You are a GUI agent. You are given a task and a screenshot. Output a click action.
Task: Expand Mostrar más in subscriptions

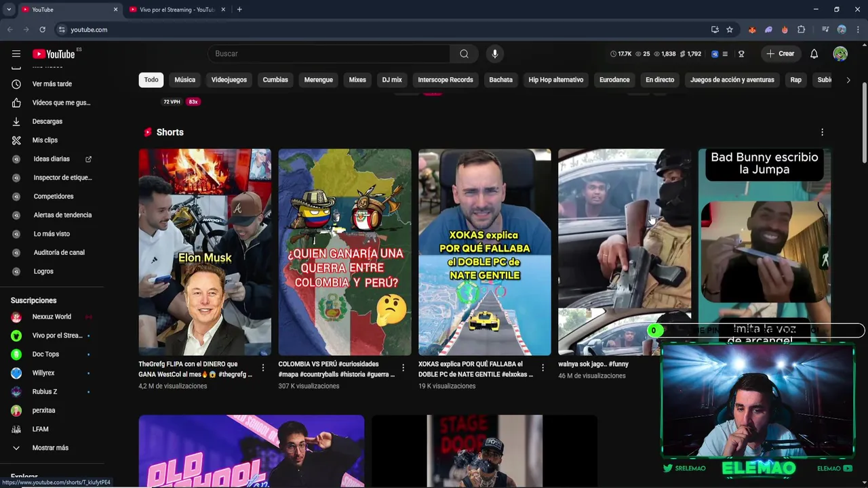click(x=52, y=448)
